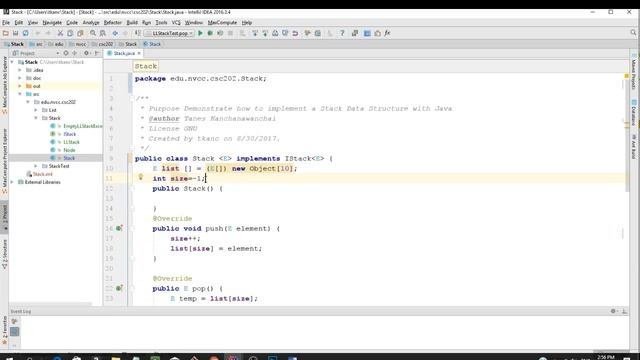This screenshot has width=640, height=360.
Task: Click Scroll from Source icon in Project panel
Action: [x=66, y=53]
